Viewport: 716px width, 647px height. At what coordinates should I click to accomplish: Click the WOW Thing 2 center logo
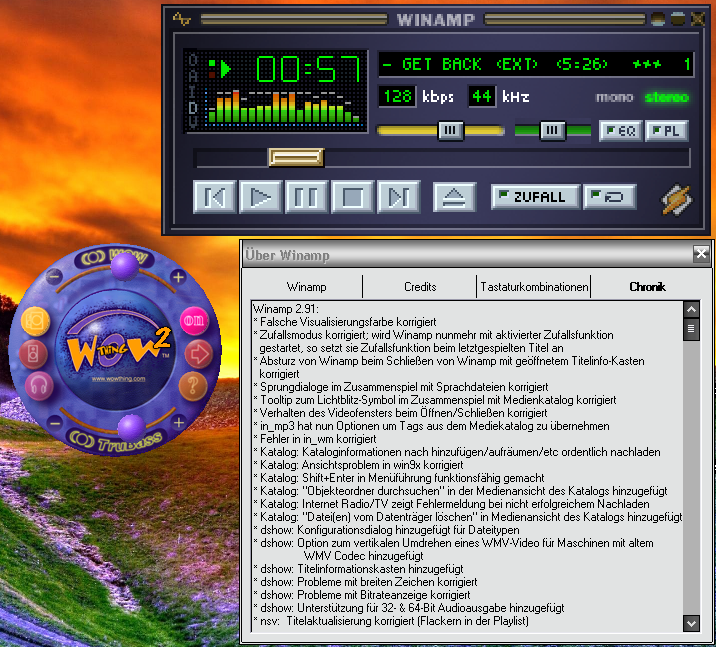coord(118,348)
